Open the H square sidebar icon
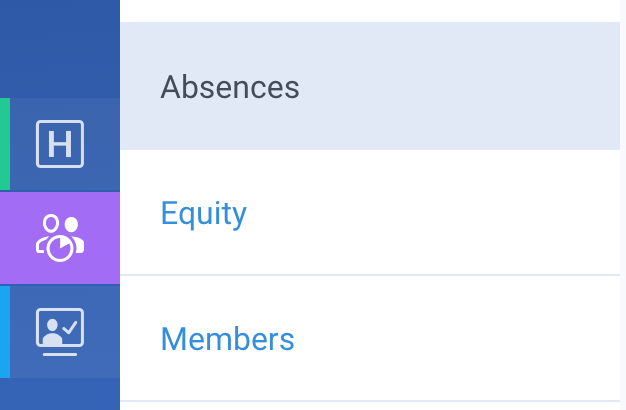The image size is (626, 410). point(60,144)
